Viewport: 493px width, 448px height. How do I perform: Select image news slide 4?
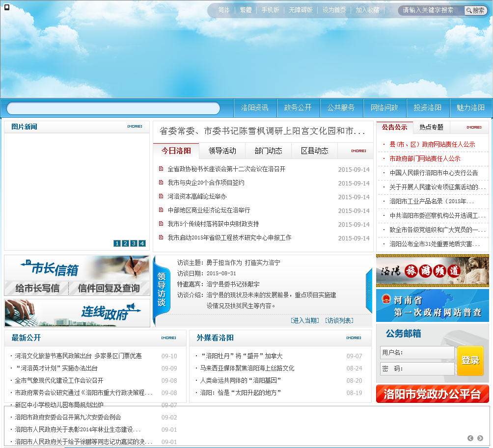[142, 243]
